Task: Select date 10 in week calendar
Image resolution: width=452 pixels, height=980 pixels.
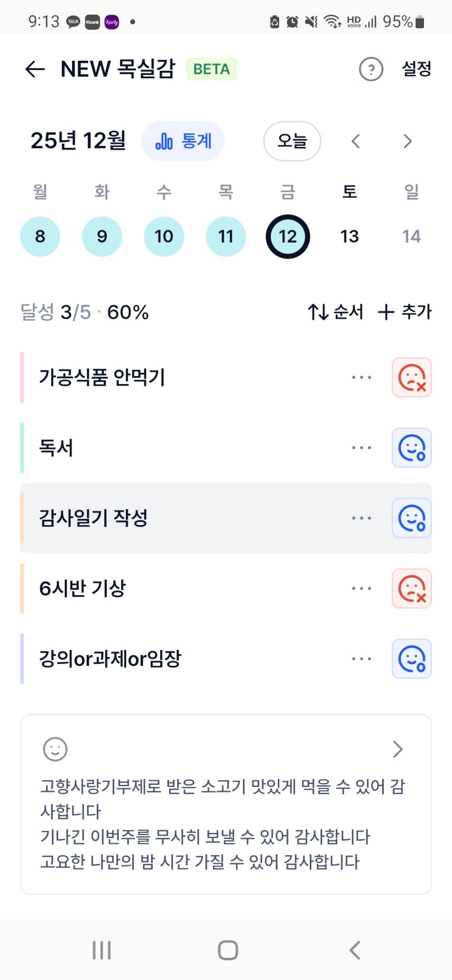Action: click(x=164, y=236)
